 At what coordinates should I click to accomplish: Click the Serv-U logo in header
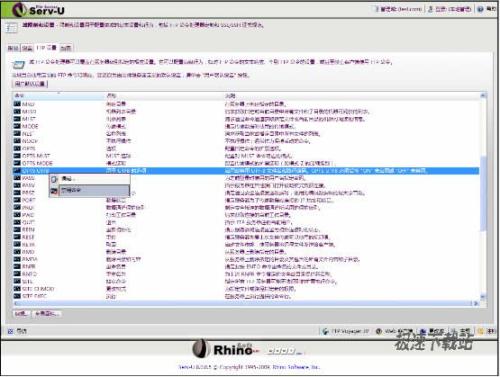38,9
